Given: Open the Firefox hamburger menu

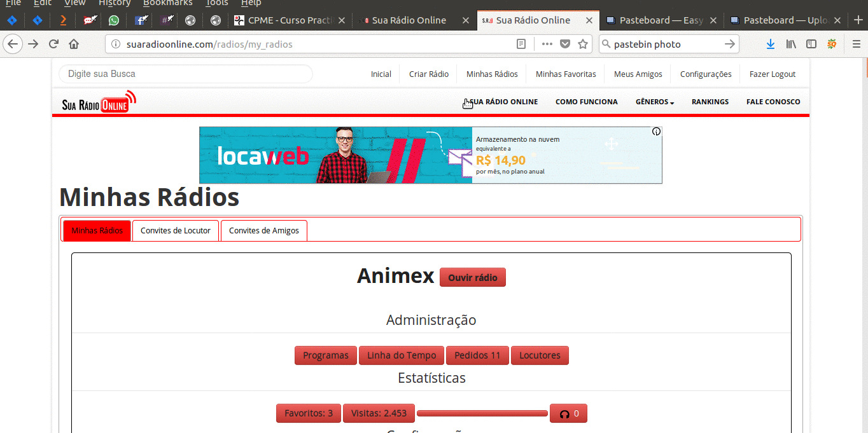Looking at the screenshot, I should click(x=856, y=44).
